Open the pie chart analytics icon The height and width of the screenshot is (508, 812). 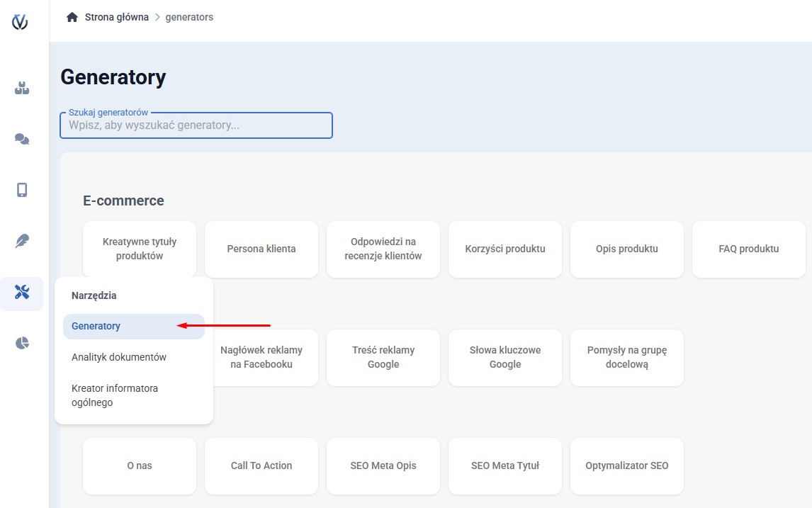point(22,343)
